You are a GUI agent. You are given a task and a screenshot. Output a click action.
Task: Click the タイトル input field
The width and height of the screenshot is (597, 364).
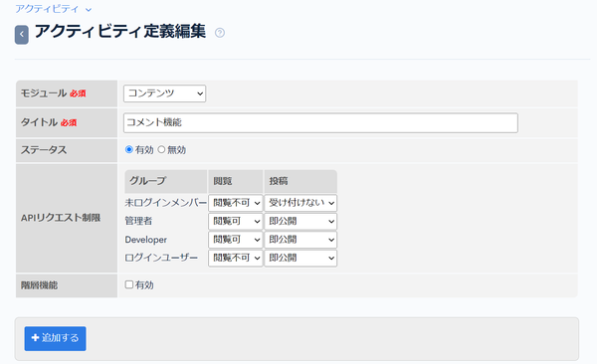(x=320, y=122)
